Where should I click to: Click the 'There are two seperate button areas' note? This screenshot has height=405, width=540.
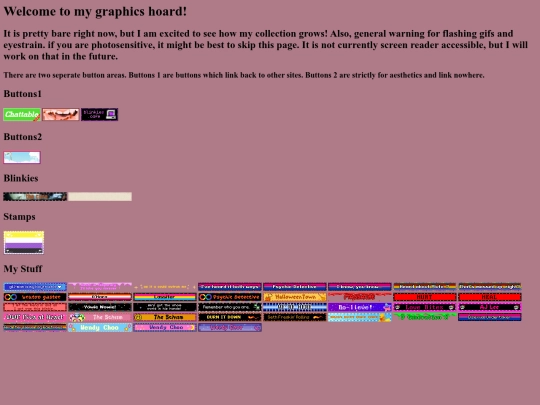coord(244,75)
